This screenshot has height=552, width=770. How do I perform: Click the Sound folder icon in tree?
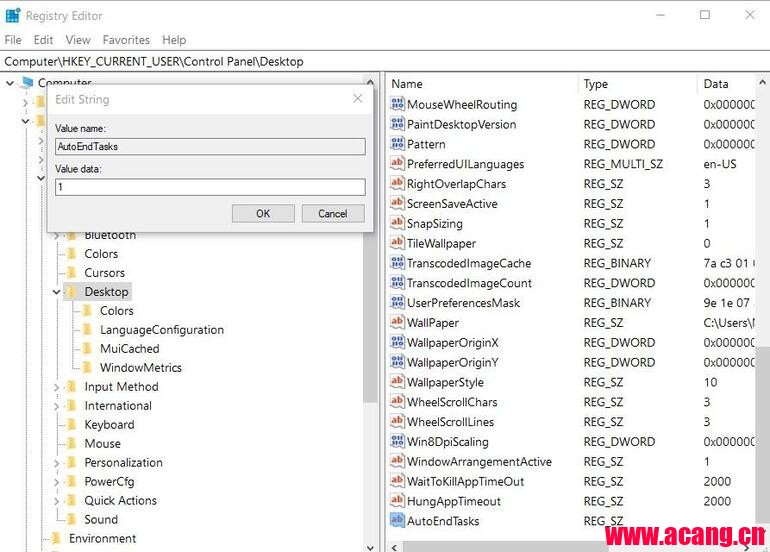coord(72,519)
